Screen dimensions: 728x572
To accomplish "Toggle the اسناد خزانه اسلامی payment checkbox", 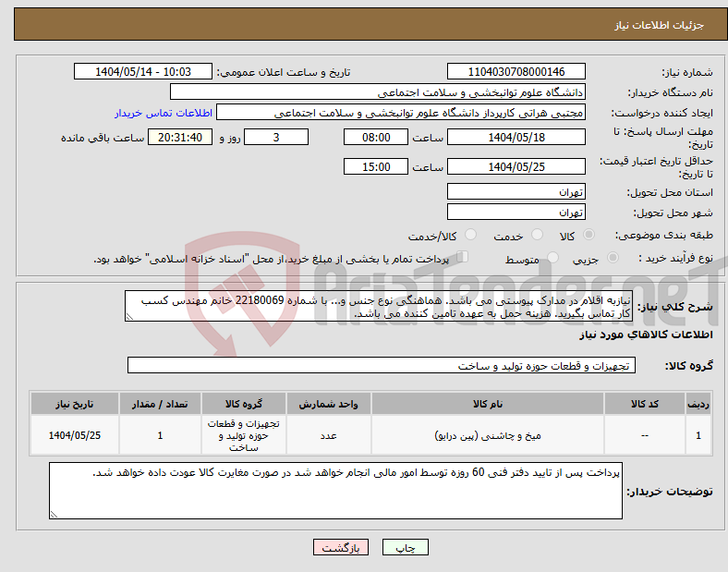I will pos(463,257).
